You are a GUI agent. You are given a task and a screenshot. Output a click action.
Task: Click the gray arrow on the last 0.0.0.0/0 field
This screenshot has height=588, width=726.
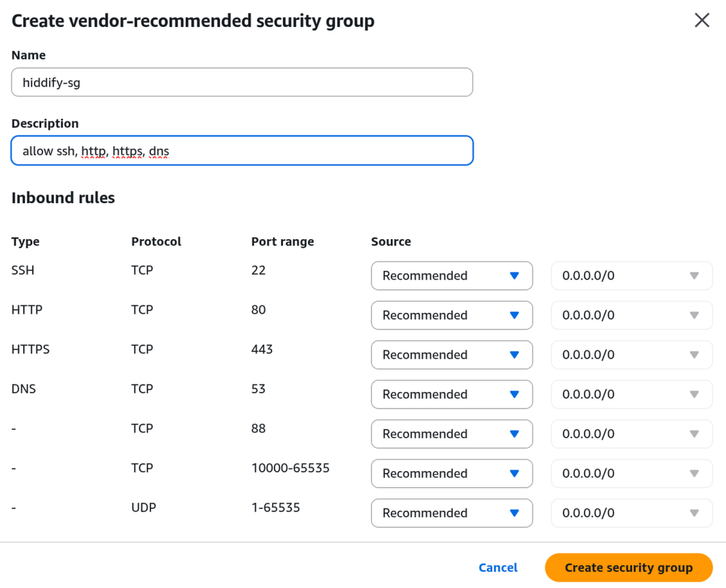point(694,513)
